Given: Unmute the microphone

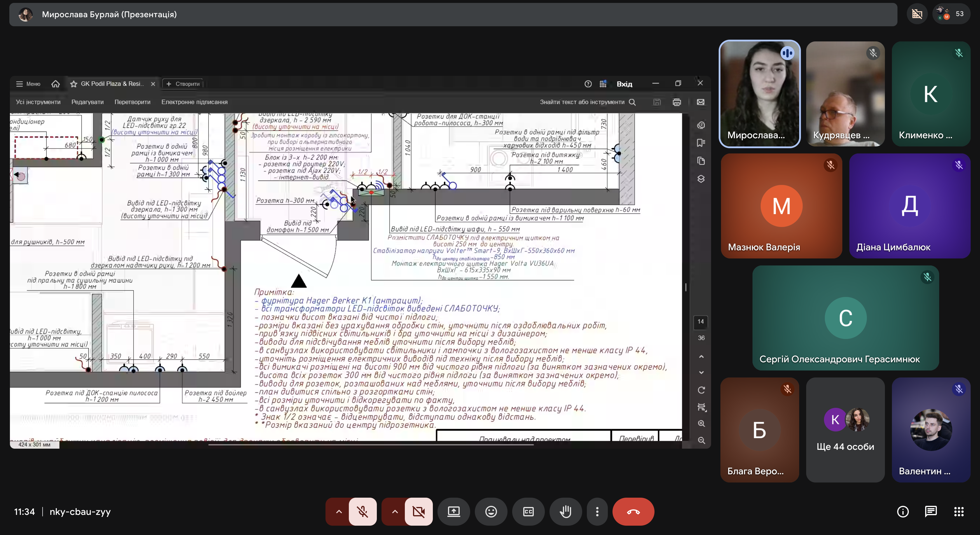Looking at the screenshot, I should pos(363,512).
